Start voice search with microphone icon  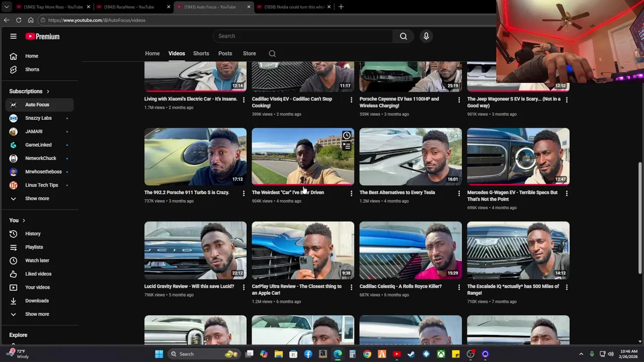click(426, 36)
